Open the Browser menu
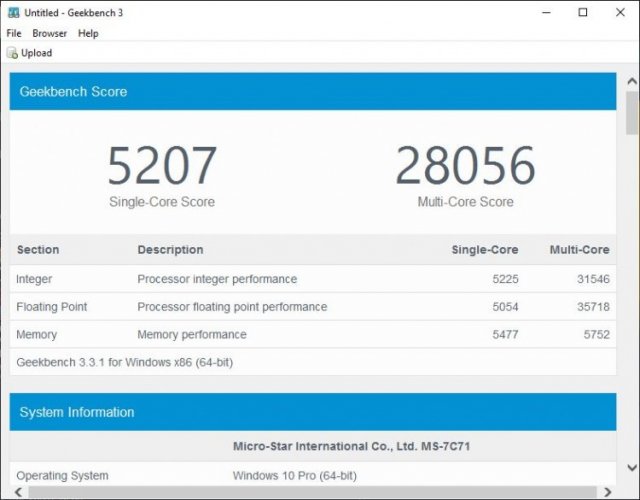This screenshot has width=640, height=500. pyautogui.click(x=49, y=33)
